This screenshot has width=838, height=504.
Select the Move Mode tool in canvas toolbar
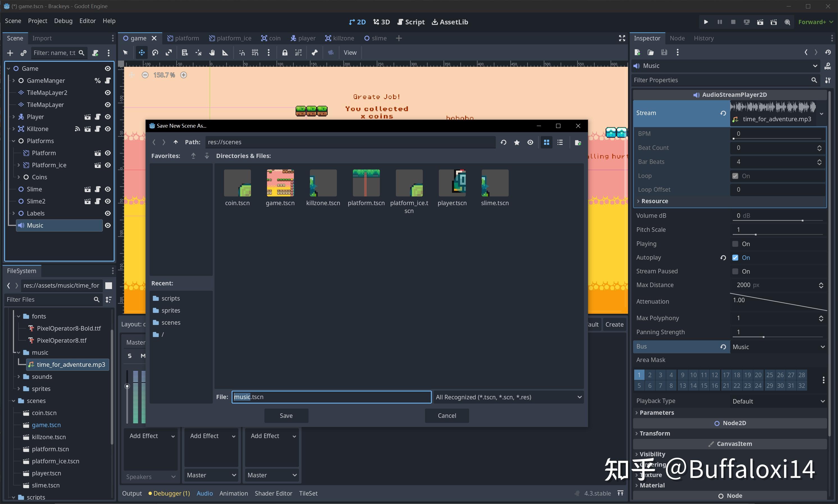click(141, 53)
